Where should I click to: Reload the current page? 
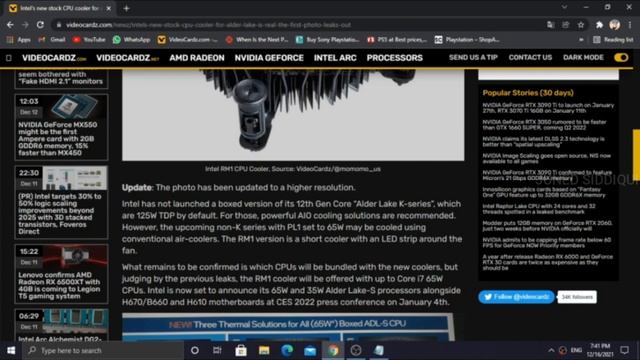click(x=40, y=25)
